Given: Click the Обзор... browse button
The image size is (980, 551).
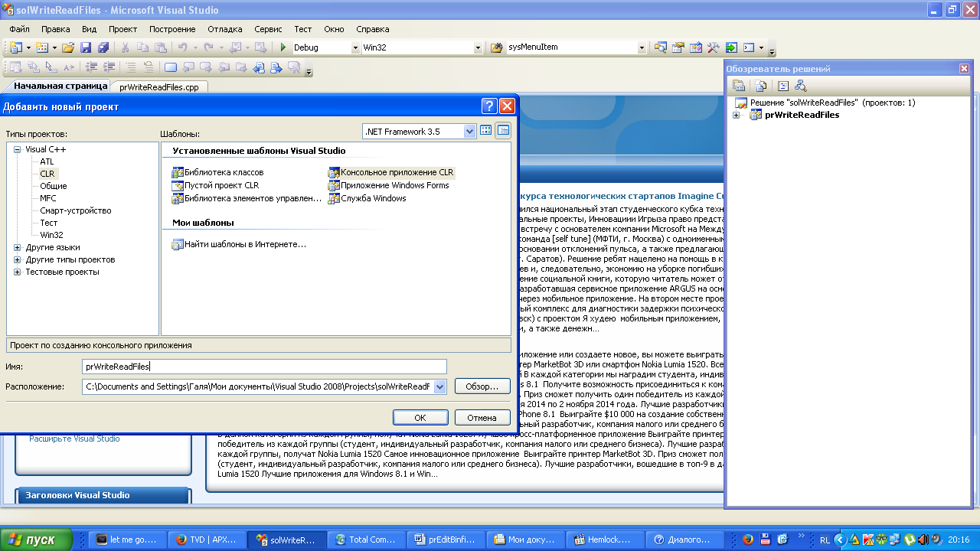Looking at the screenshot, I should coord(482,386).
